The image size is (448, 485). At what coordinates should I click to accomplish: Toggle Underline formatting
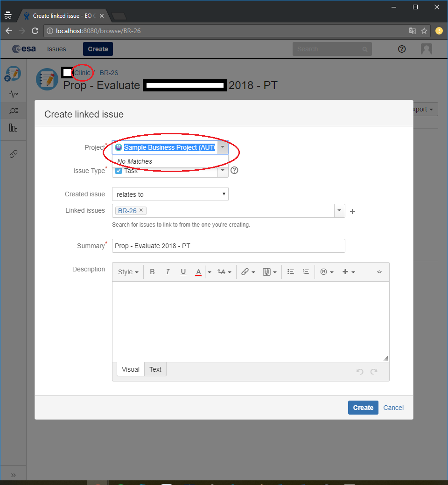[183, 272]
